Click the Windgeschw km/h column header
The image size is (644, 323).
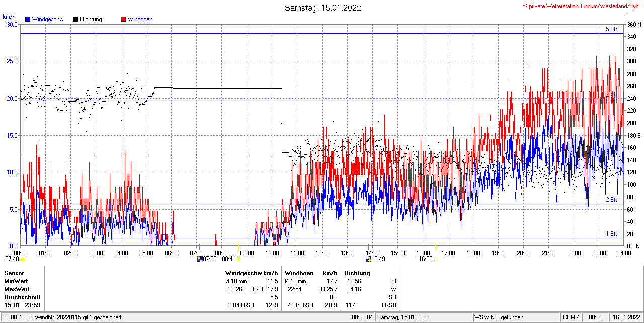coord(252,273)
